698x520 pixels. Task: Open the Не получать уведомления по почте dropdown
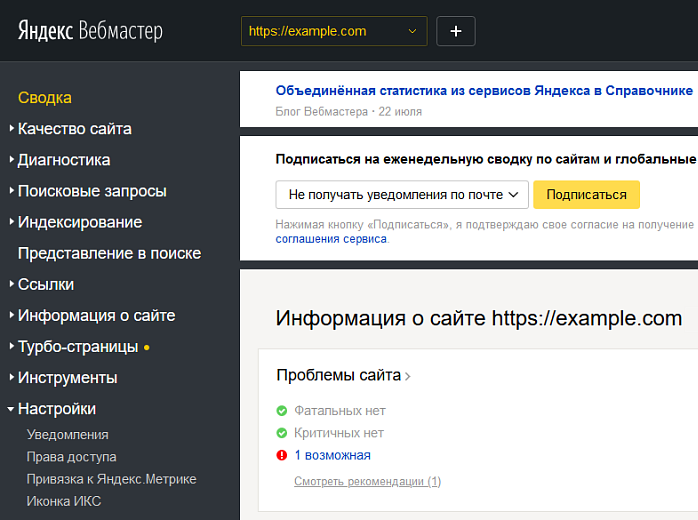coord(402,195)
